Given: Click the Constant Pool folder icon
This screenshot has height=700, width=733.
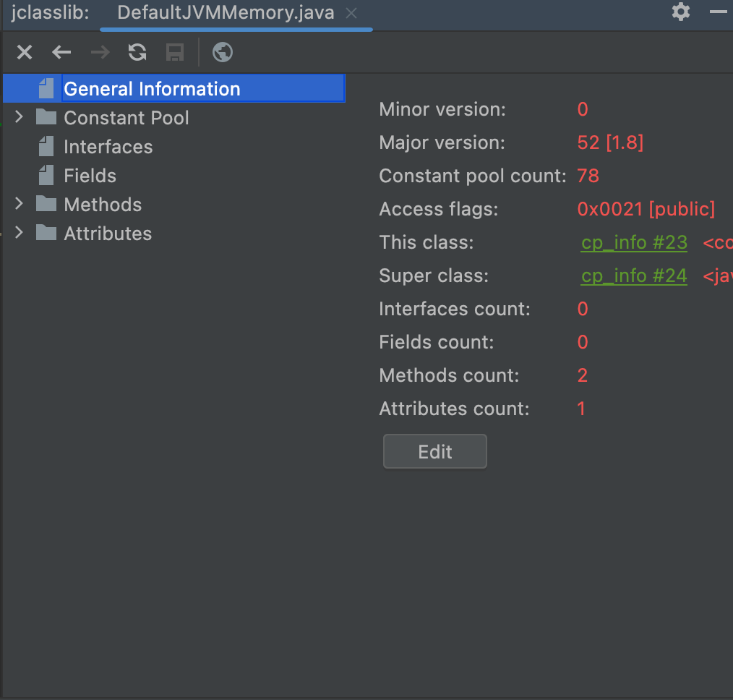Looking at the screenshot, I should click(x=46, y=118).
